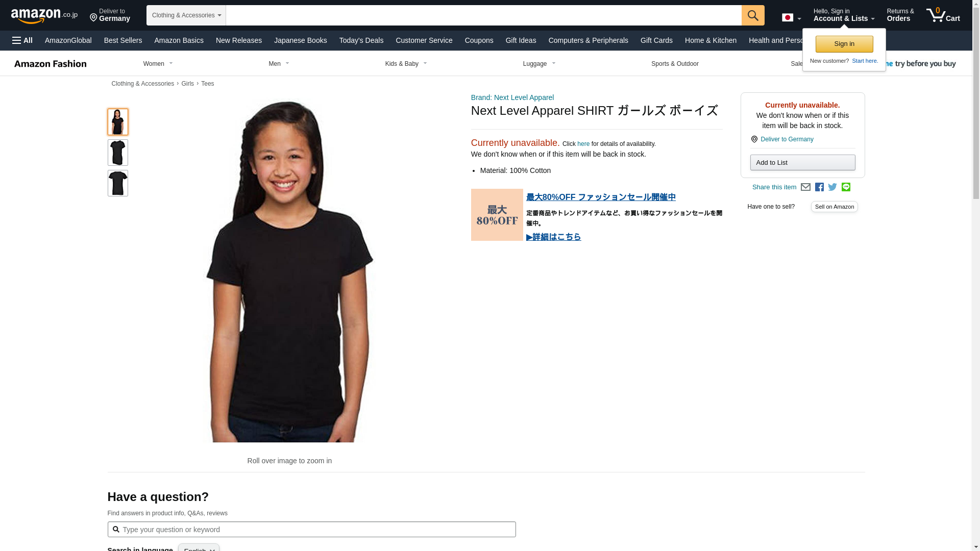980x551 pixels.
Task: Expand the Luggage fashion menu
Action: (540, 64)
